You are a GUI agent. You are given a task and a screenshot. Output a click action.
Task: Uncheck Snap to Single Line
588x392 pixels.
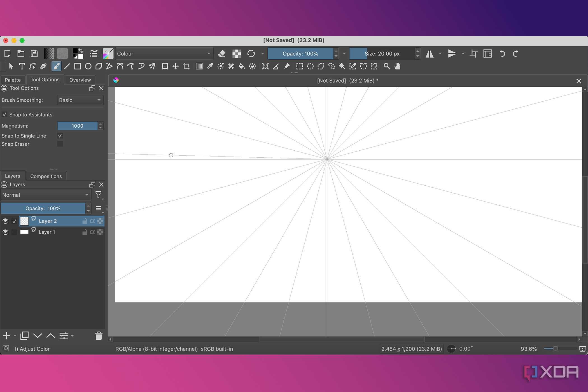[60, 136]
